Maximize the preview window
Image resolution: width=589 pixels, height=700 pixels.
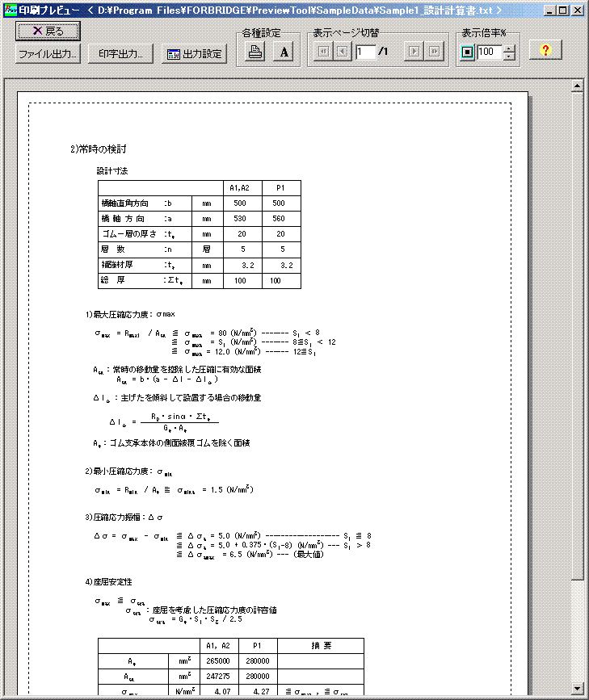click(x=563, y=10)
